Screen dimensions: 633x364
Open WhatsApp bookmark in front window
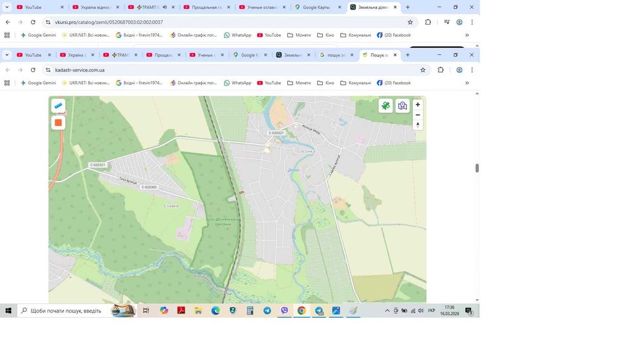click(x=238, y=83)
